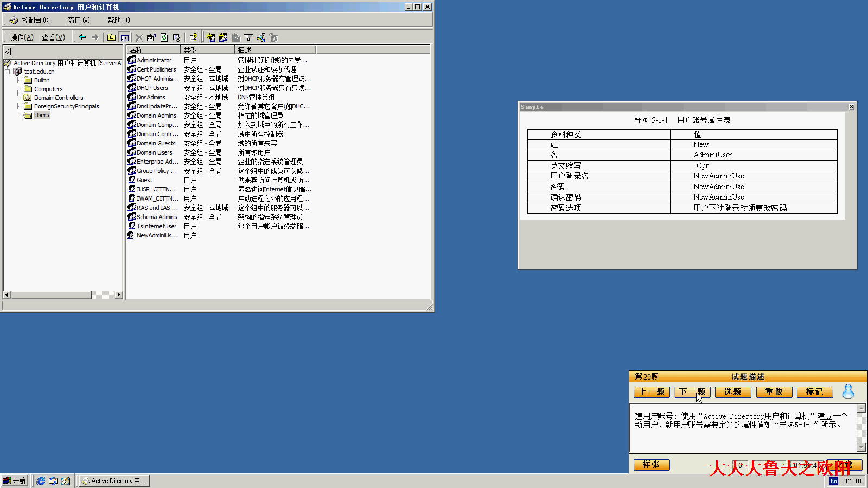Open the 操作(A) menu
The image size is (868, 488).
(22, 37)
